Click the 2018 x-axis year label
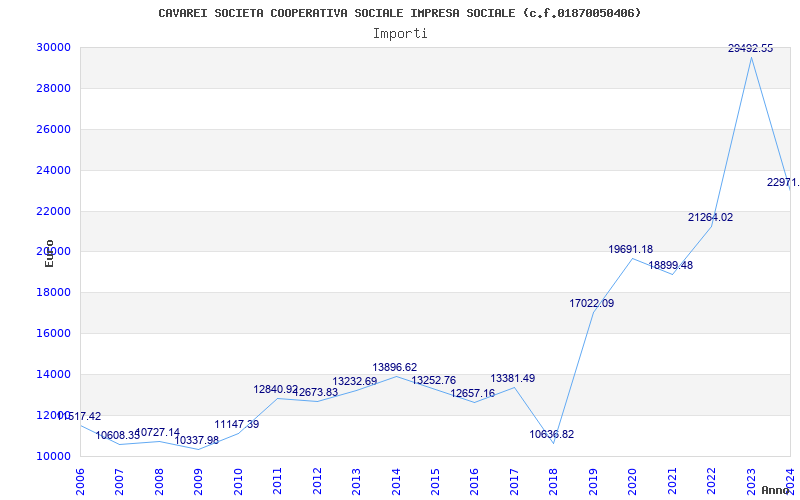 click(554, 482)
